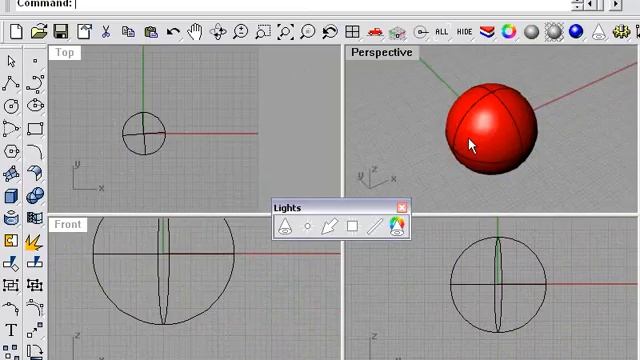Open Options with the gear icon
This screenshot has height=360, width=640.
tap(621, 31)
